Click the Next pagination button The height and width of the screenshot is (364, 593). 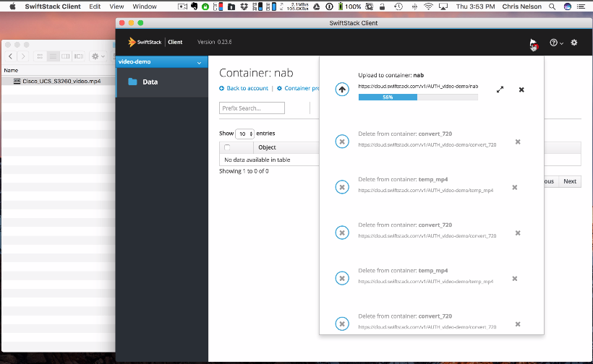[x=570, y=181]
